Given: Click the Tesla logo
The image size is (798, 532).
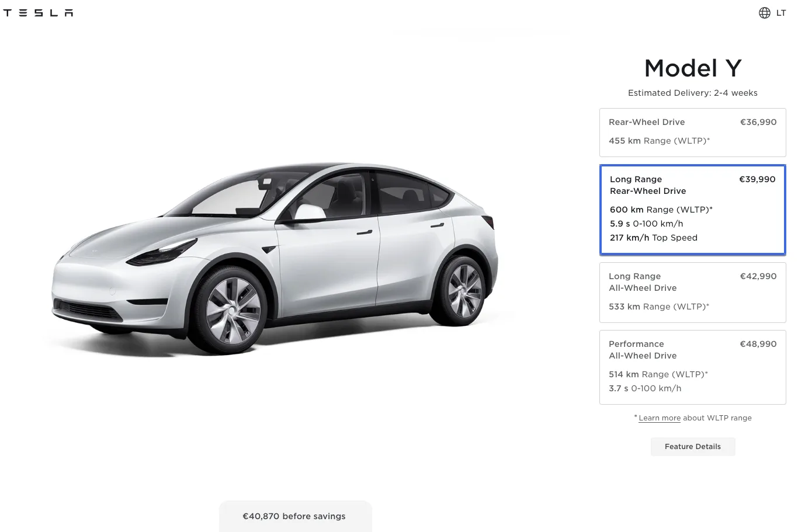Looking at the screenshot, I should pyautogui.click(x=38, y=13).
